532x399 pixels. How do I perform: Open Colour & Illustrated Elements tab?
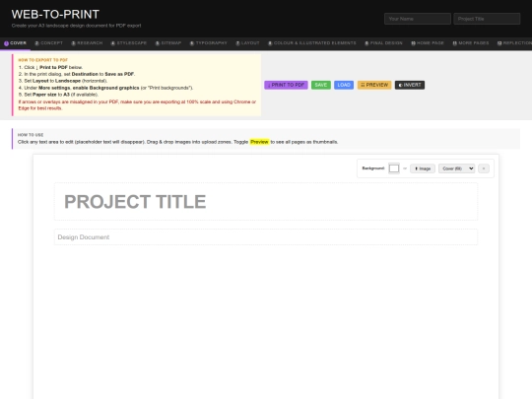(312, 43)
